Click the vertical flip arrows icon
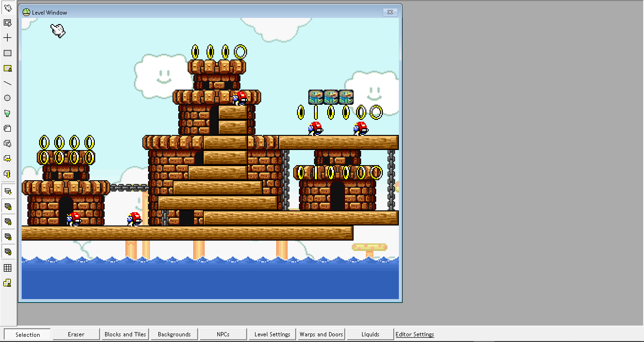Screen dimensions: 644x342 (8, 174)
